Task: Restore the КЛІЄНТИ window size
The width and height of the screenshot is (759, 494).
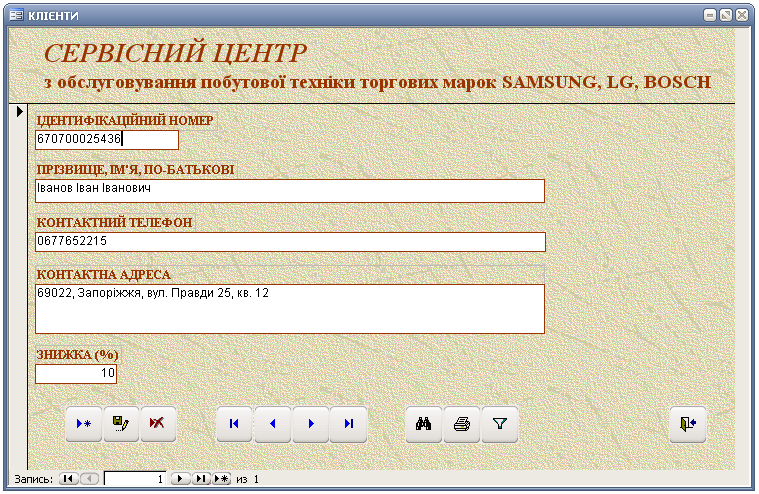Action: click(x=726, y=15)
